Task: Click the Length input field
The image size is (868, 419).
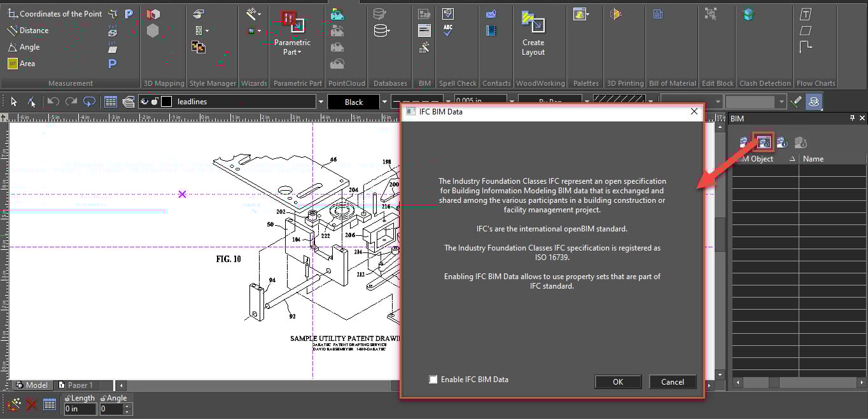Action: click(x=80, y=409)
